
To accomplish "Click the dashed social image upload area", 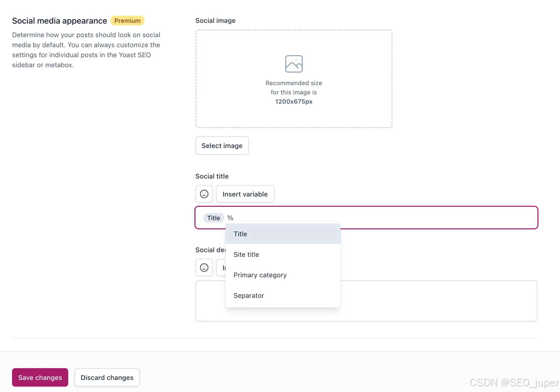I will point(294,115).
